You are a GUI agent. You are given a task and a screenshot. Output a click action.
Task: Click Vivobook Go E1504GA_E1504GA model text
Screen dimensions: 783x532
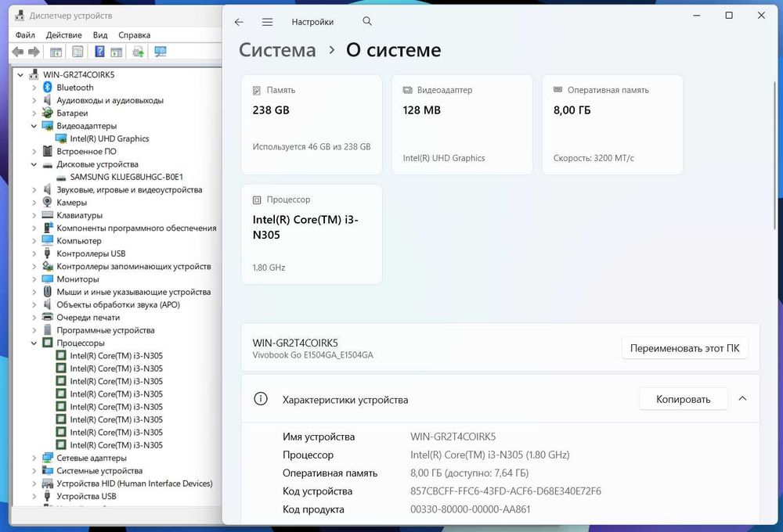click(x=312, y=355)
